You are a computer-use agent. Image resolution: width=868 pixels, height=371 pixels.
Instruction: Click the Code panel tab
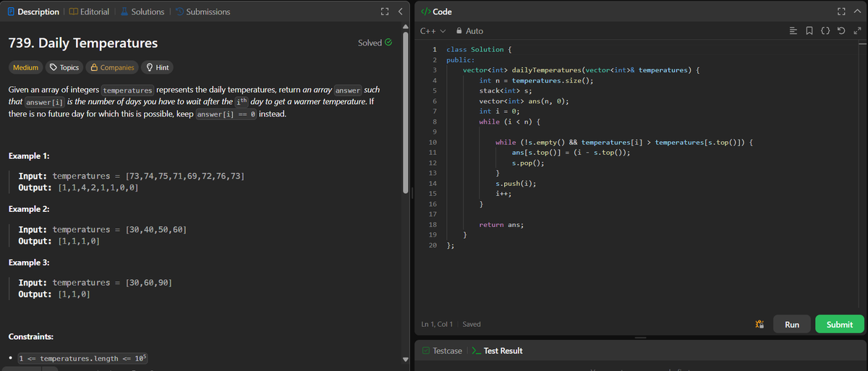436,12
